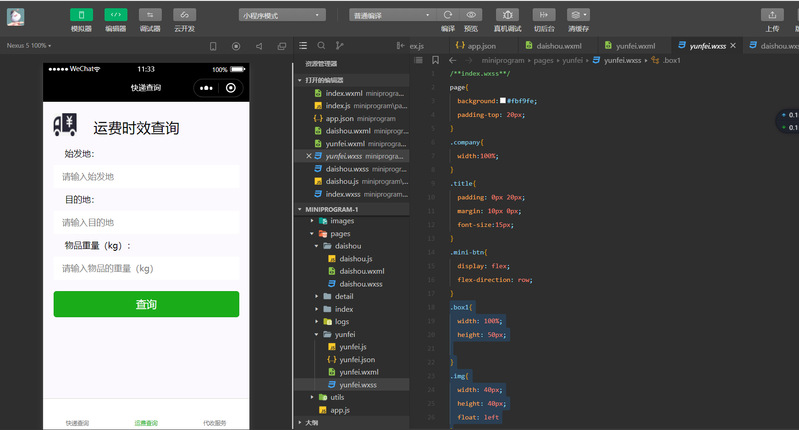Click the device rotate phone icon

click(x=213, y=46)
